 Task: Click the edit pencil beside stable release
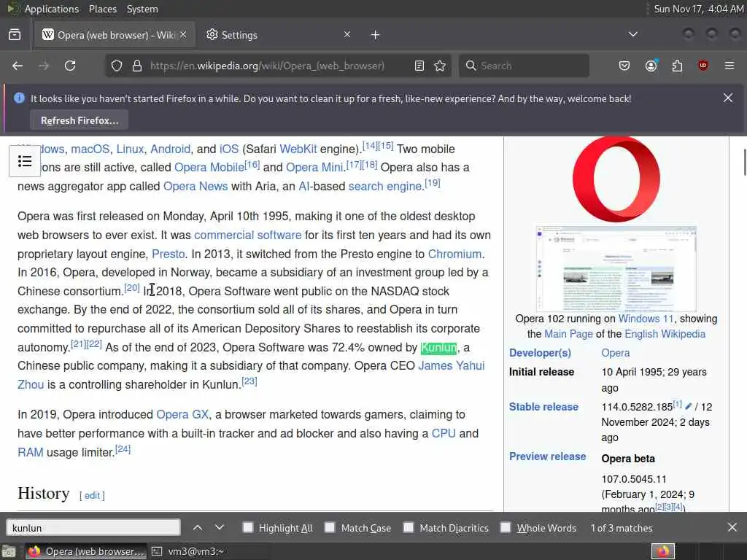(x=689, y=406)
